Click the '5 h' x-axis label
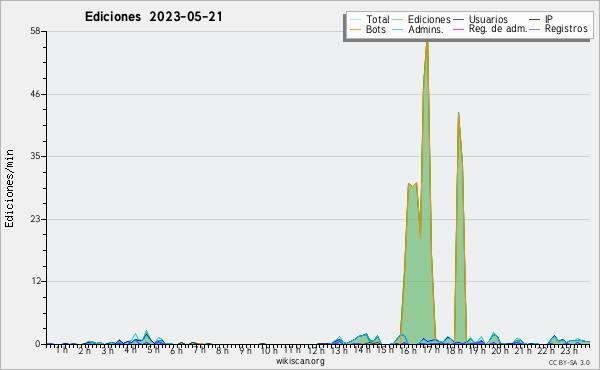 tap(153, 350)
